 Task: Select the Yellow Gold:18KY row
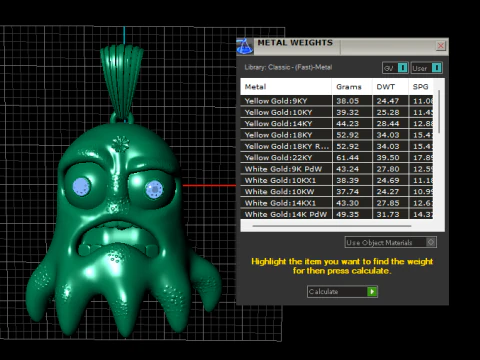(337, 135)
